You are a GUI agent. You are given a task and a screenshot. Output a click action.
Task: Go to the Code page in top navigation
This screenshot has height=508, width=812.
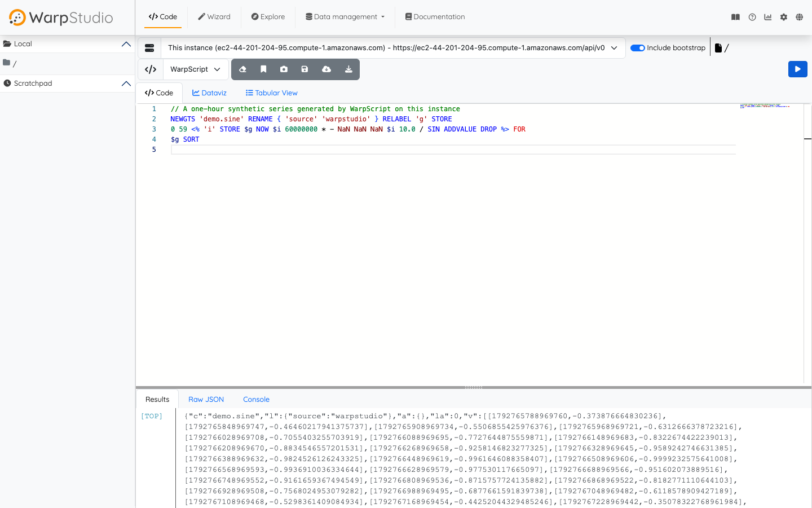click(x=163, y=17)
